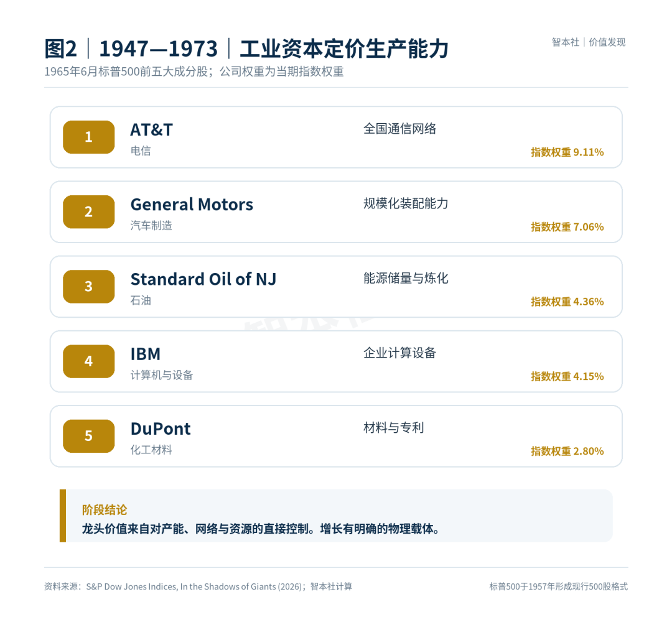Viewport: 672px width, 630px height.
Task: Select the gold rank badge 5
Action: pyautogui.click(x=89, y=436)
